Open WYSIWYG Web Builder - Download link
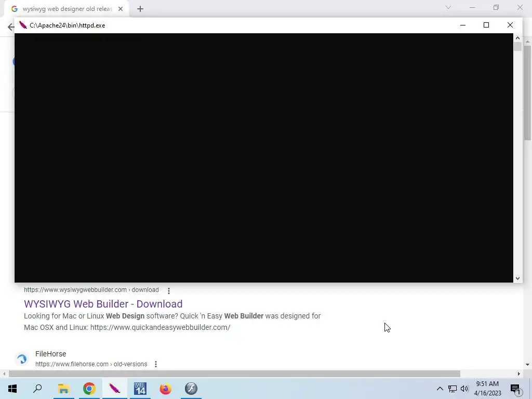The image size is (532, 399). point(103,303)
